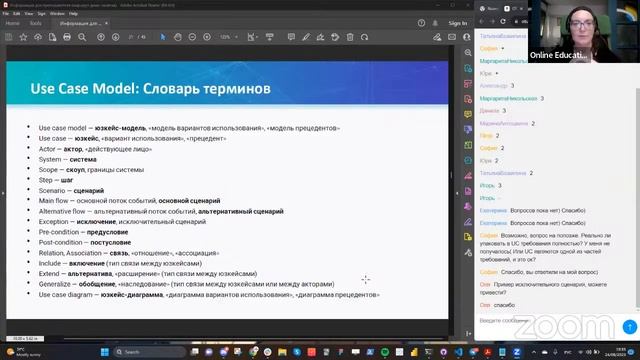The height and width of the screenshot is (360, 640).
Task: Open the Edit menu
Action: pos(17,13)
